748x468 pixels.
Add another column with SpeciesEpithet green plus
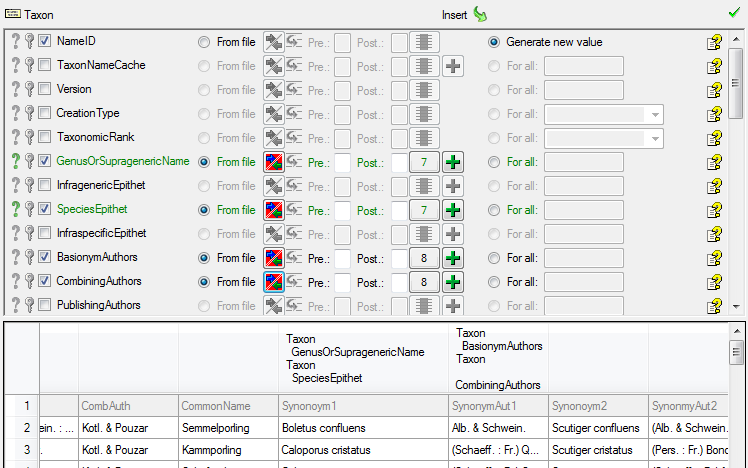(453, 210)
